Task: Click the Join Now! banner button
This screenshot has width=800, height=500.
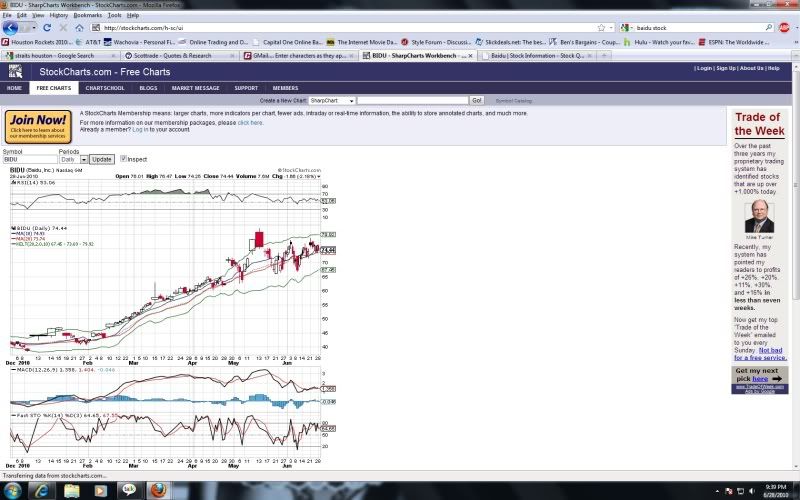Action: (38, 127)
